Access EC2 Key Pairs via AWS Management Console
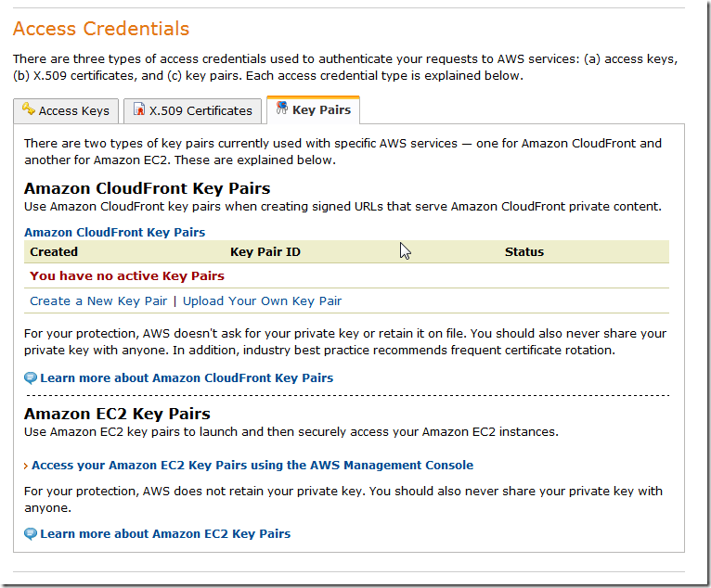Screen dimensions: 711x588 [x=252, y=465]
